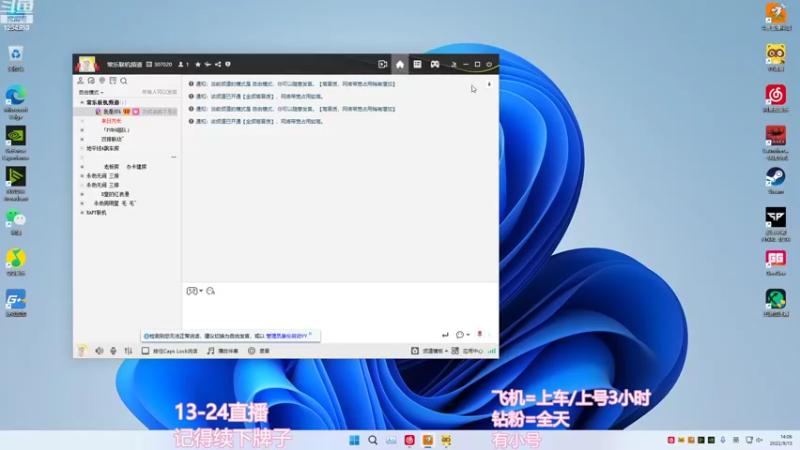Open the user profile icon above channel list

80,81
